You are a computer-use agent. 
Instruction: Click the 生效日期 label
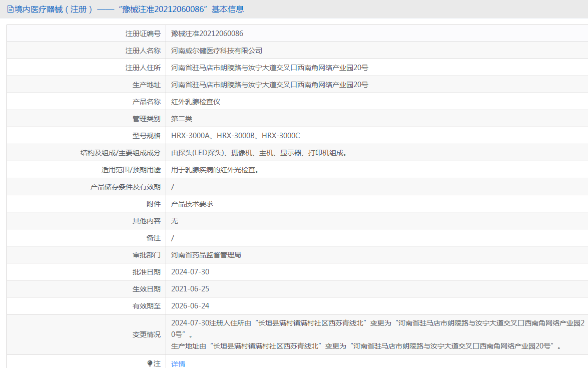(x=146, y=289)
